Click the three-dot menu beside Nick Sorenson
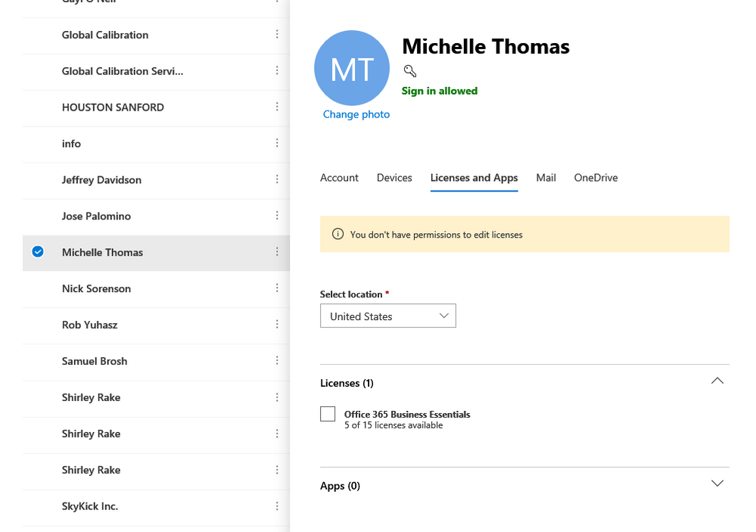 coord(277,288)
